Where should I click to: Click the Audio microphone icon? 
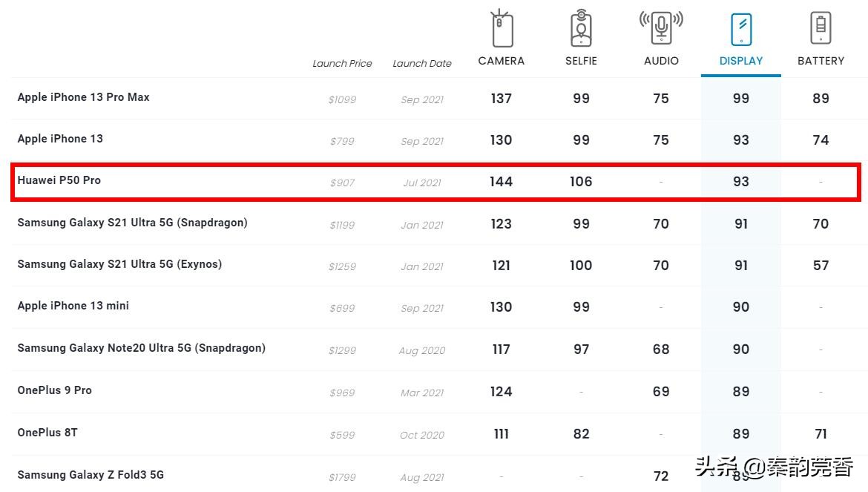pyautogui.click(x=661, y=29)
